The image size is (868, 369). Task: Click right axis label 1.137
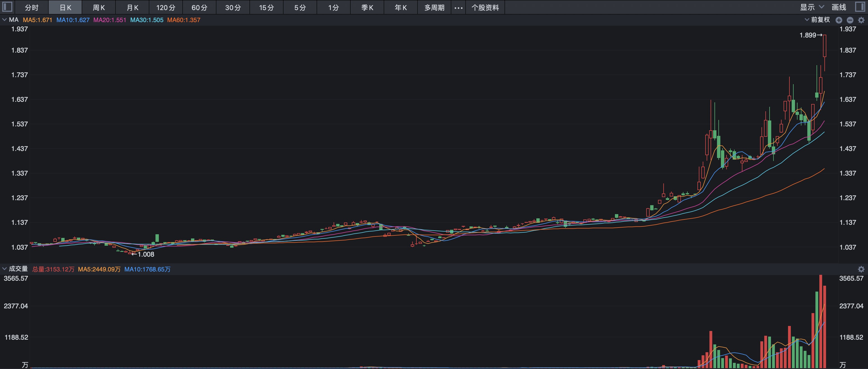[x=847, y=223]
